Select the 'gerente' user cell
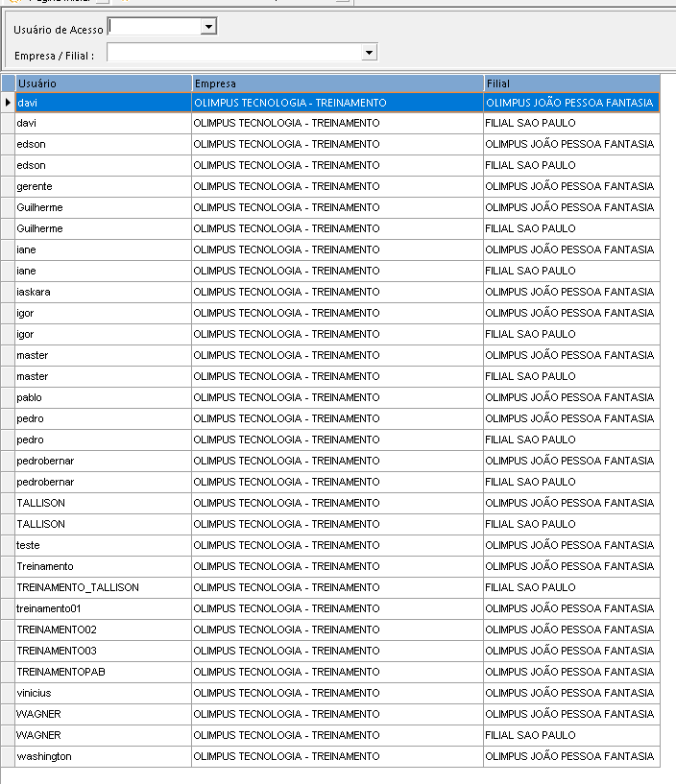The image size is (676, 784). [104, 186]
